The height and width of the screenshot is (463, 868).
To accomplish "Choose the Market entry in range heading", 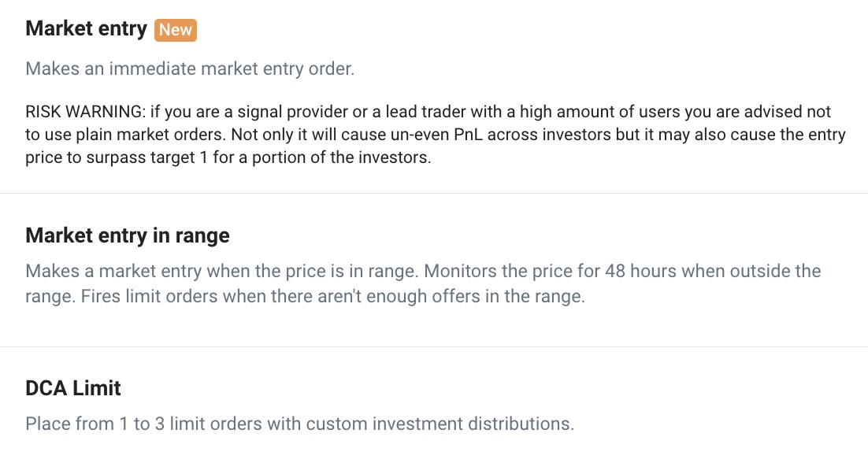I will 128,235.
